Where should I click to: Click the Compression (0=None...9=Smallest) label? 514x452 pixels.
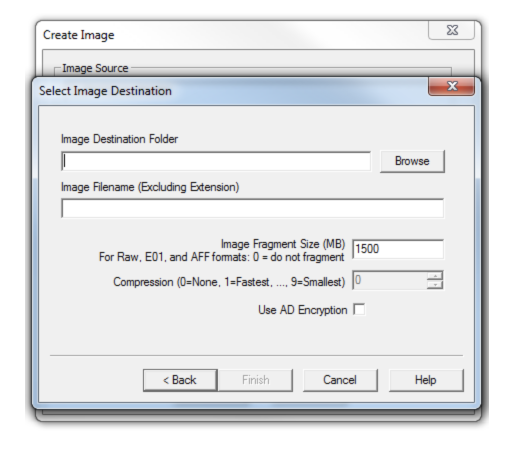pyautogui.click(x=229, y=282)
